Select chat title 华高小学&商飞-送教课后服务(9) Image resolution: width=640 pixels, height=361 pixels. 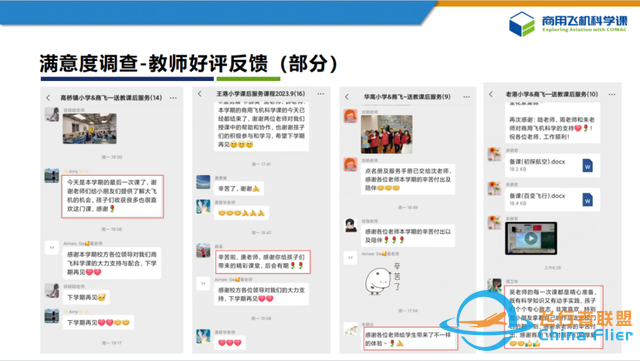click(x=407, y=97)
